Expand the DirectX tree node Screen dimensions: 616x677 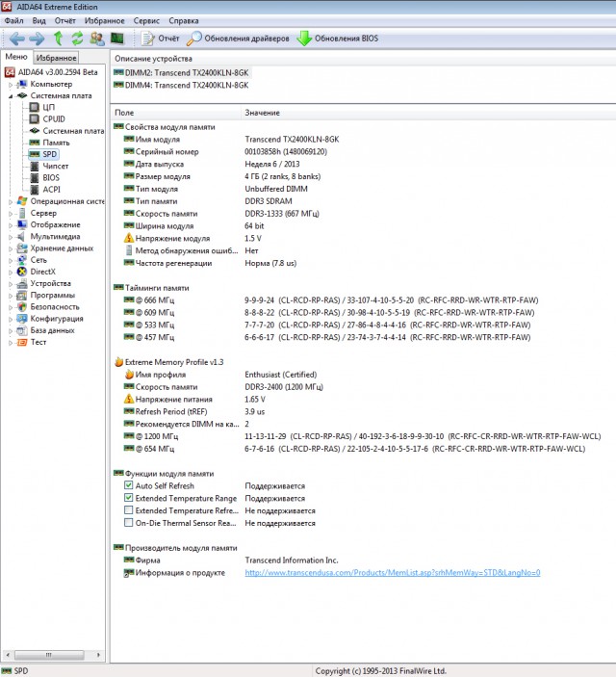click(x=11, y=272)
